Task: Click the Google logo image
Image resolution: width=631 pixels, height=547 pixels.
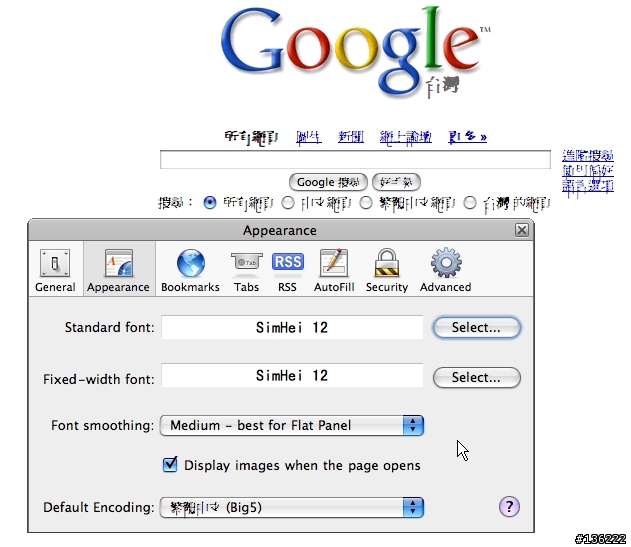Action: [355, 52]
